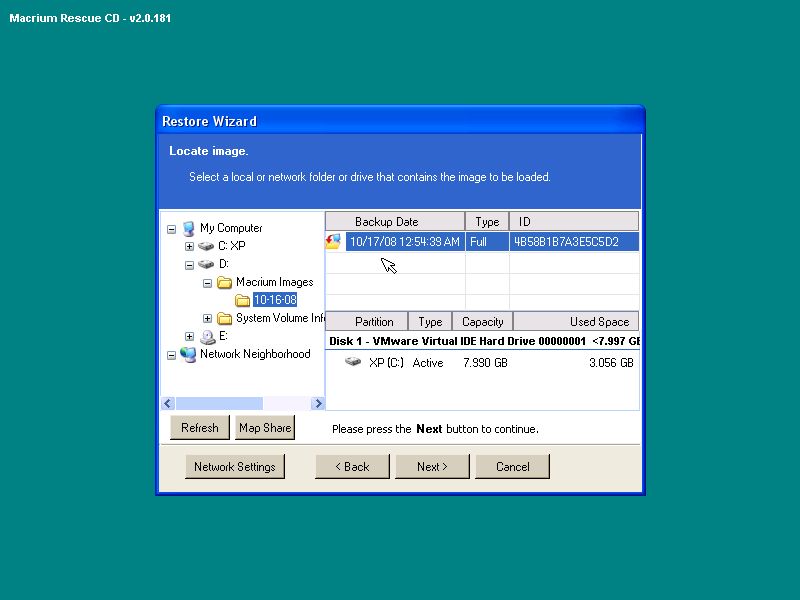Click the XP (C:) partition disk icon
This screenshot has width=800, height=600.
[353, 362]
